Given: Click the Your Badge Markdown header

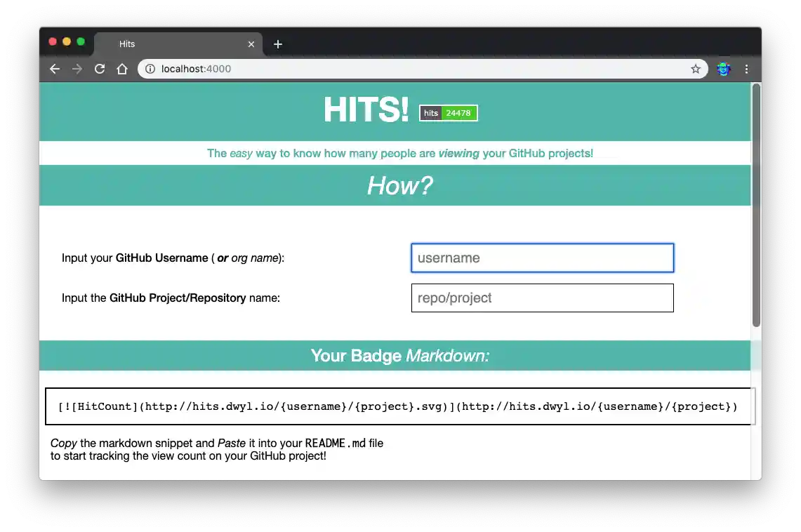Looking at the screenshot, I should tap(399, 356).
